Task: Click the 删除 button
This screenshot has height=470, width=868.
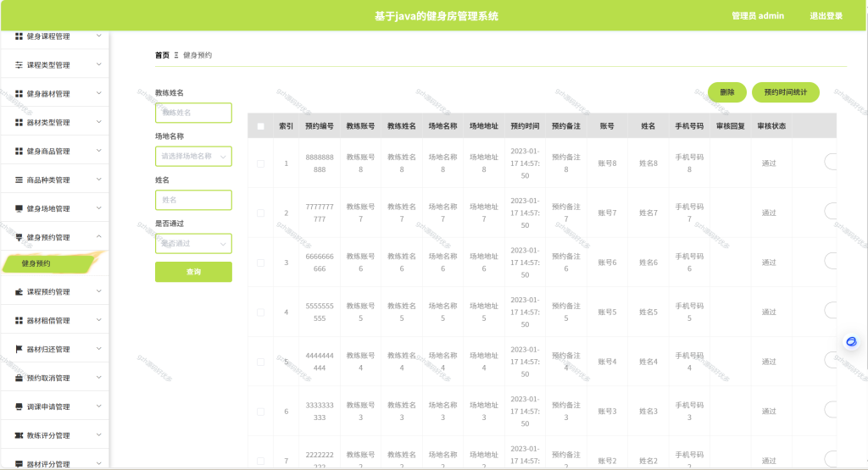Action: (726, 92)
